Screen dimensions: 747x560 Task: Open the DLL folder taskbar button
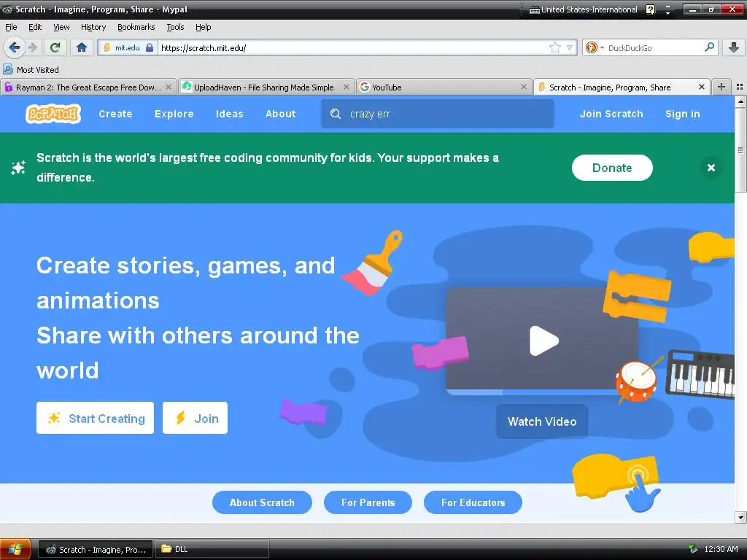[x=212, y=550]
